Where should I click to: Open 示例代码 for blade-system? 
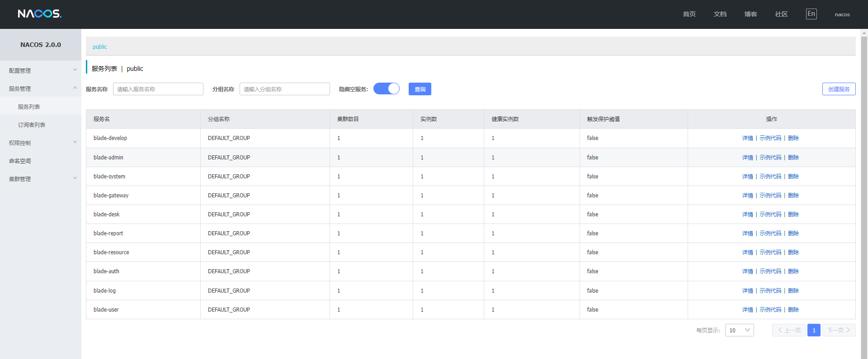click(x=770, y=177)
